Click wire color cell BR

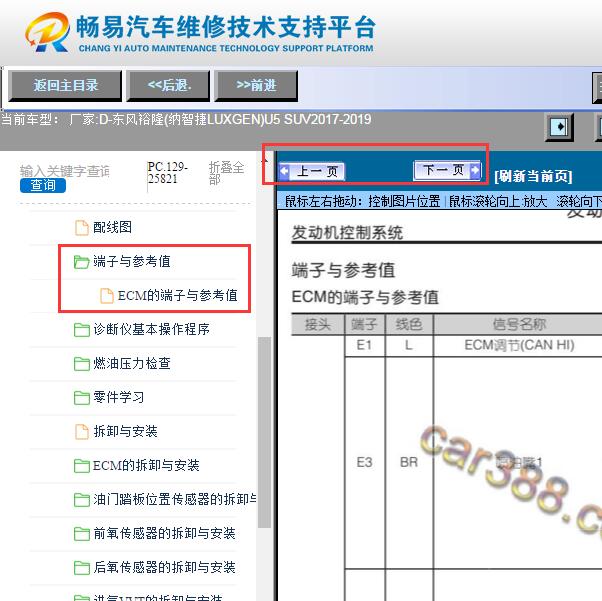pos(409,462)
